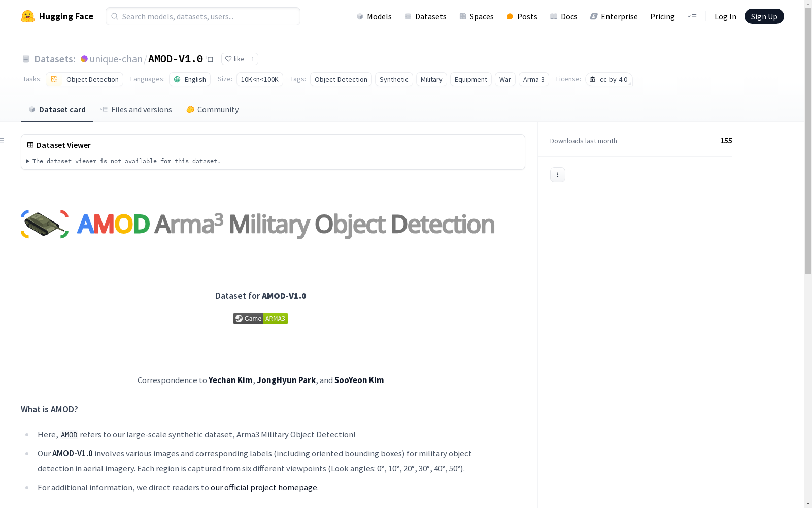Click the 10K<n<100K size tag
The image size is (812, 508).
coord(260,79)
